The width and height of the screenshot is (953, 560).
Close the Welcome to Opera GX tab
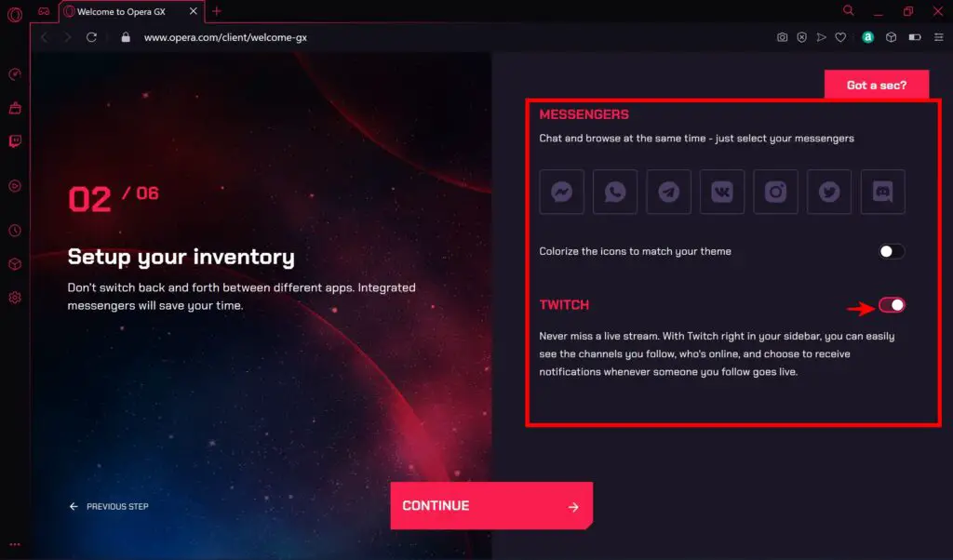coord(194,11)
